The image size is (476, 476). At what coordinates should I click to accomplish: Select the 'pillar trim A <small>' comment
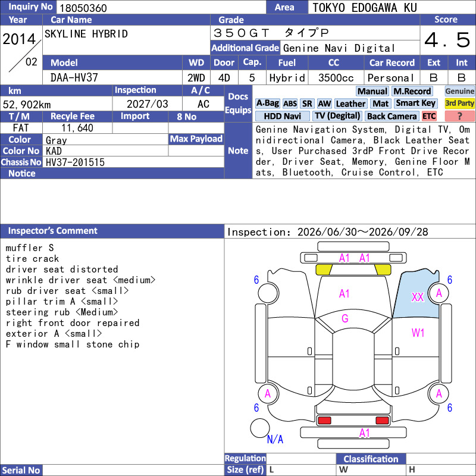point(62,302)
